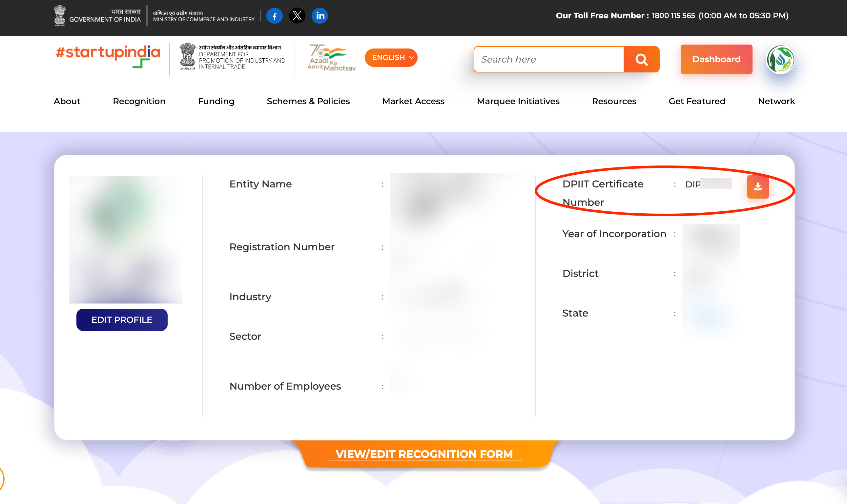Click the Search here input field
The width and height of the screenshot is (847, 504).
click(x=548, y=59)
